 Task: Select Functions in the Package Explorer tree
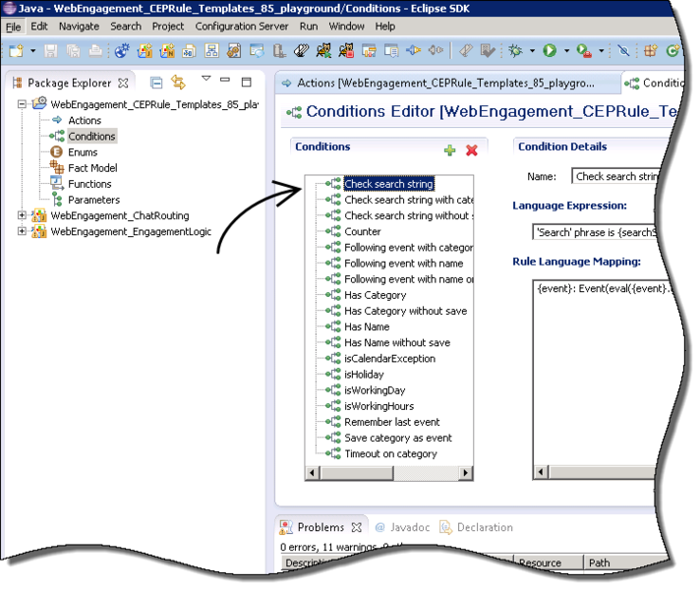pos(89,184)
